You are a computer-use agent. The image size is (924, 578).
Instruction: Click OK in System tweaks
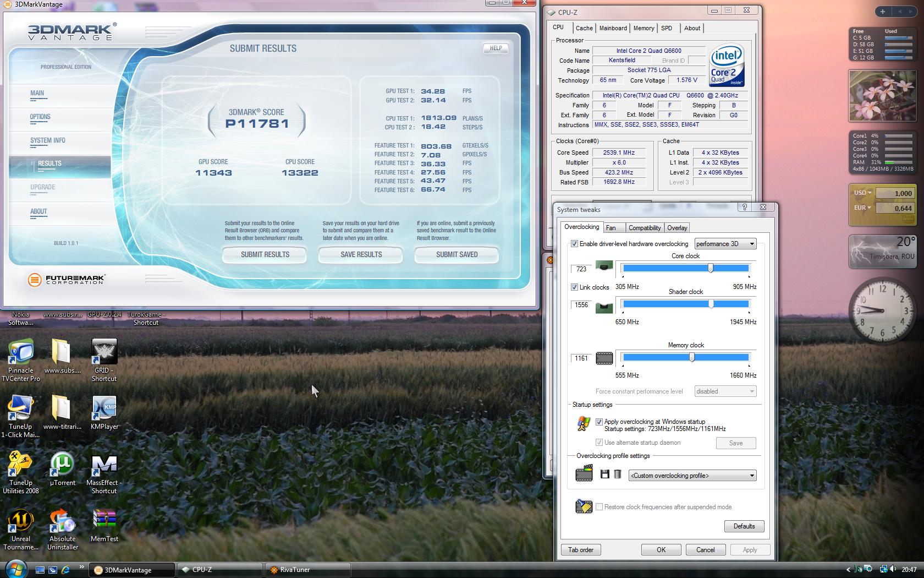coord(661,550)
